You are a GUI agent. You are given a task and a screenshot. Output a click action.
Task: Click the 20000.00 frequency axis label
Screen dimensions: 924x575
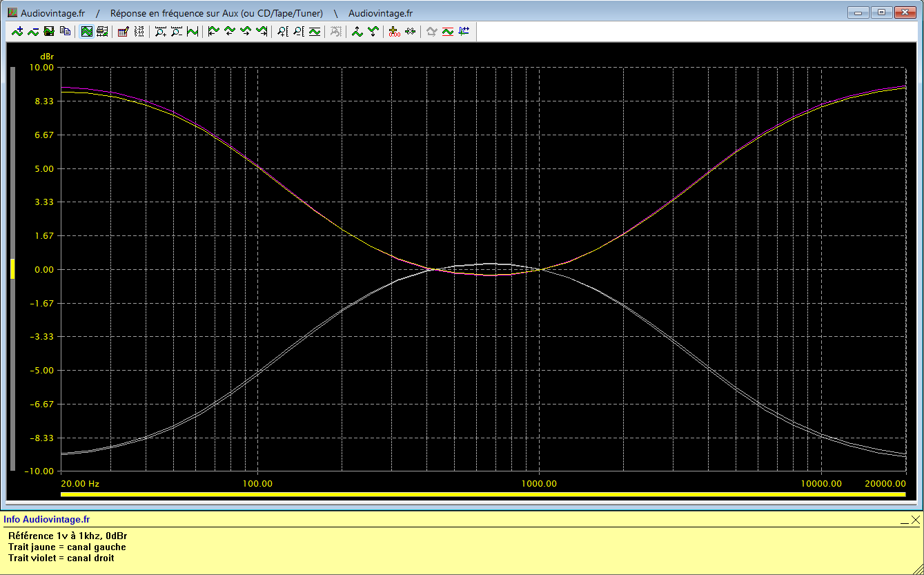coord(885,483)
